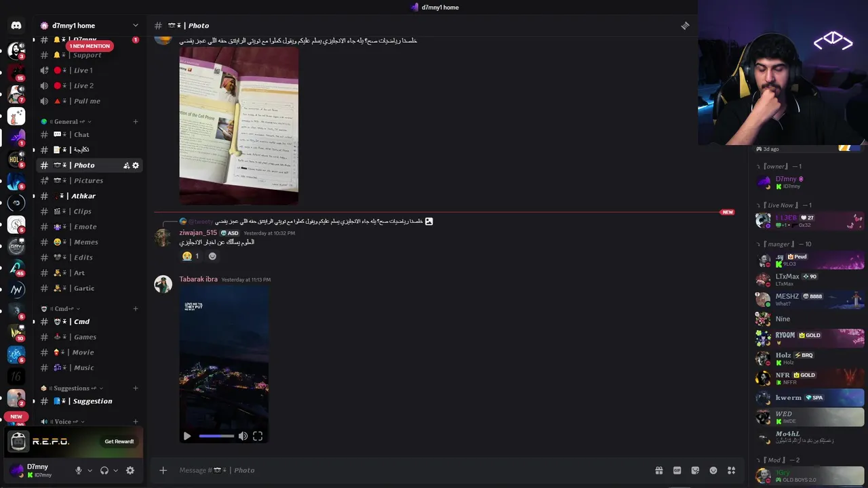Click the 1 NEW MENTION pill
Viewport: 868px width, 488px height.
tap(90, 46)
